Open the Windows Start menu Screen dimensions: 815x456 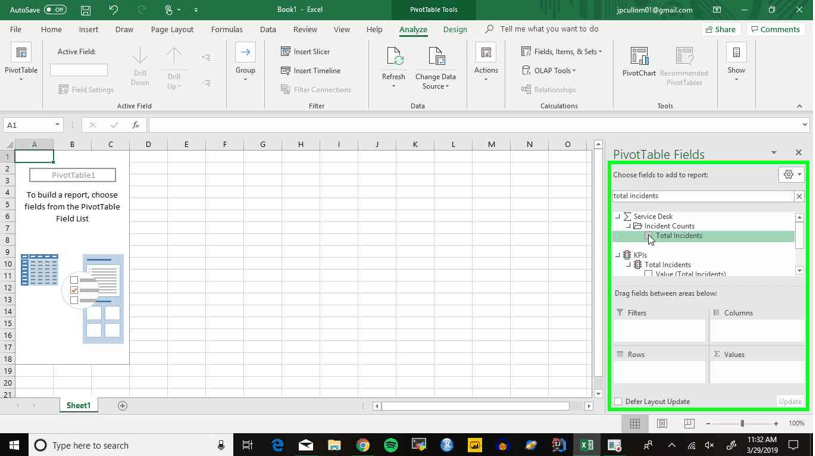pyautogui.click(x=14, y=445)
